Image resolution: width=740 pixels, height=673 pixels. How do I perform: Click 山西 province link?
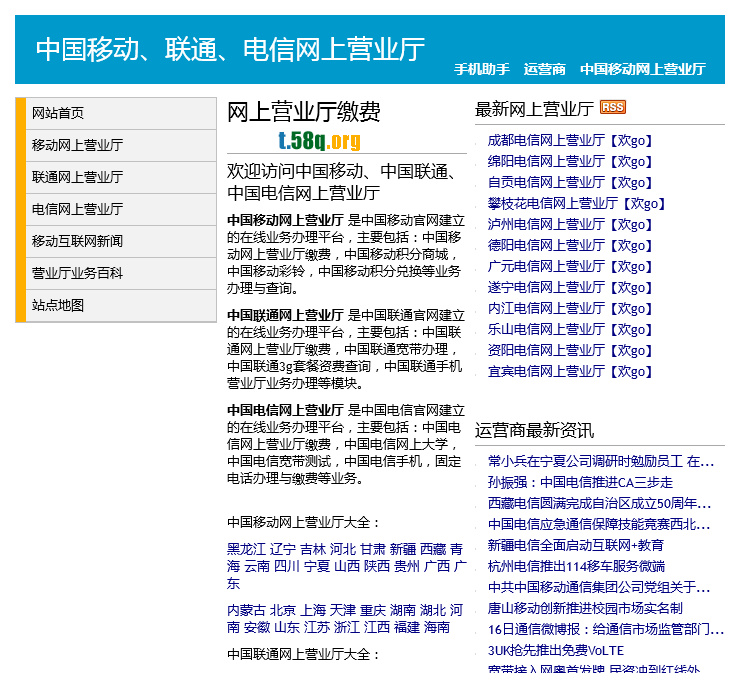(x=347, y=566)
